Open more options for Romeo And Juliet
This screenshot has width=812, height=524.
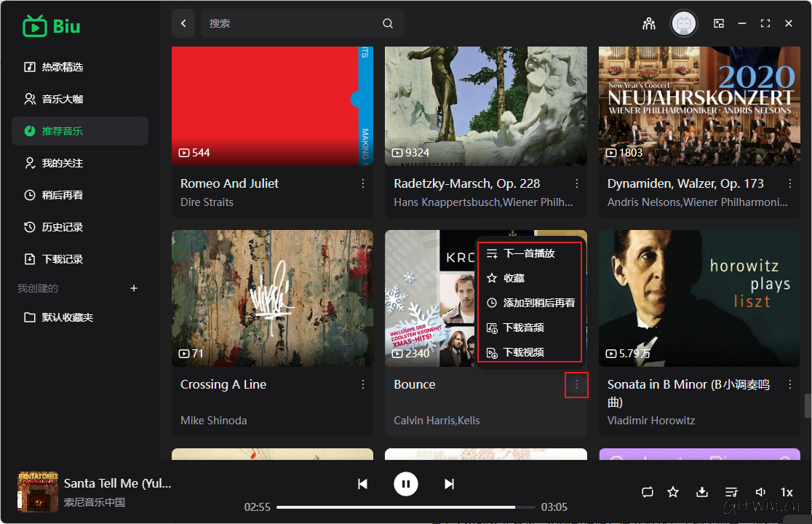(x=363, y=183)
